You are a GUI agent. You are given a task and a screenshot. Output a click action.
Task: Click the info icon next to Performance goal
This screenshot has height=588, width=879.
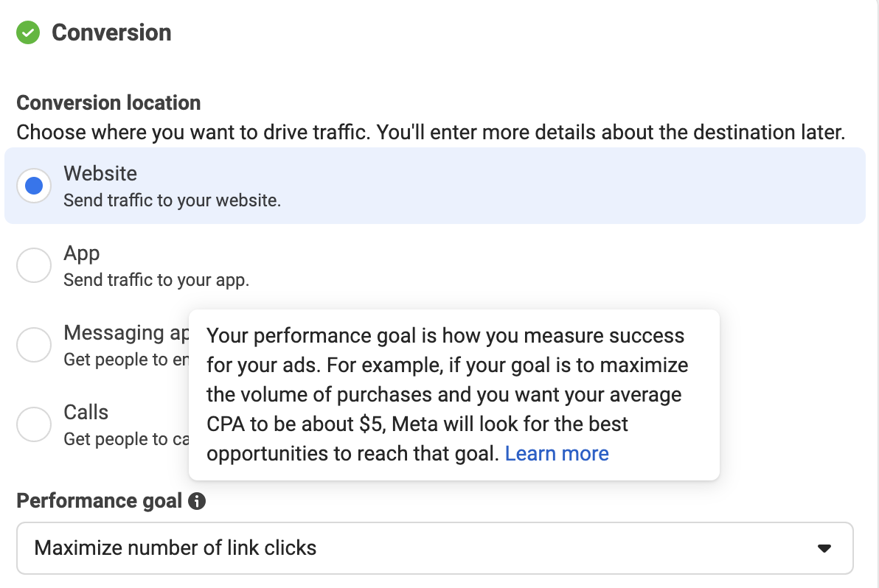click(x=197, y=500)
